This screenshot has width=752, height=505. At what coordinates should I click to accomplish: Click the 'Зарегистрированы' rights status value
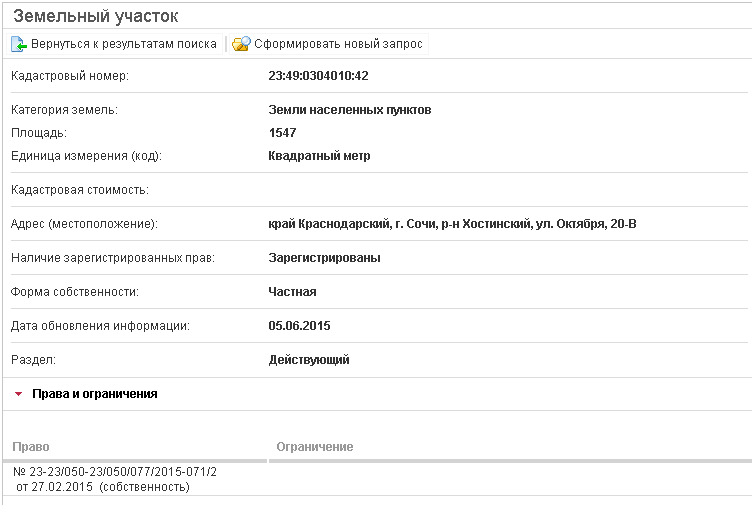[324, 258]
